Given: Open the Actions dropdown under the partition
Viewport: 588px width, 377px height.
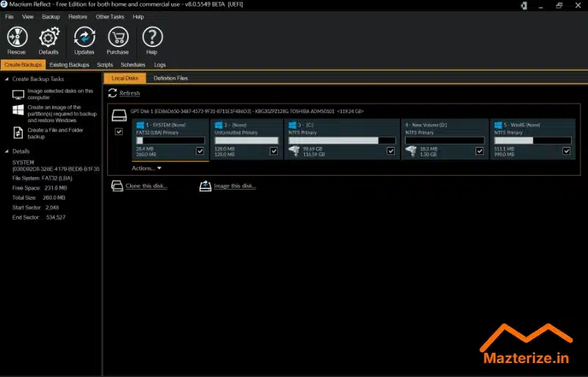Looking at the screenshot, I should (x=146, y=168).
